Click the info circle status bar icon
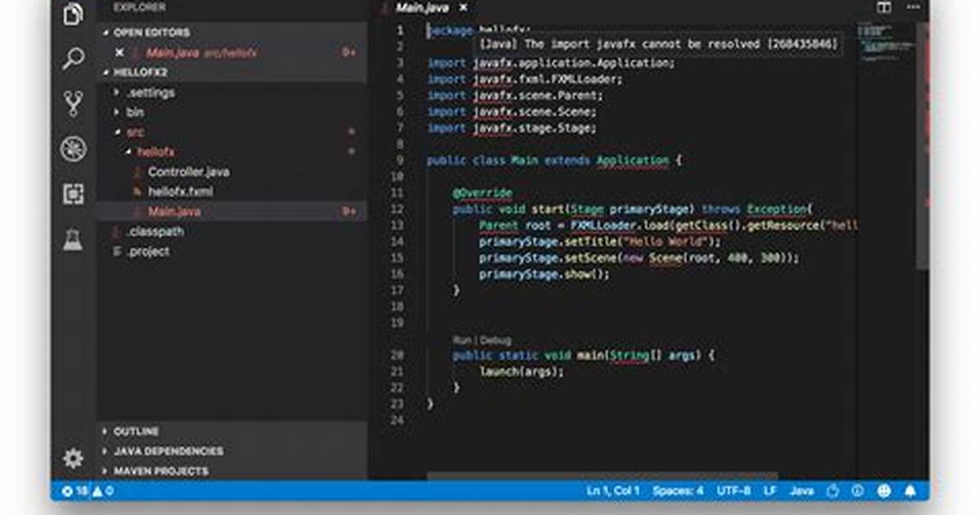Viewport: 980px width, 515px height. pyautogui.click(x=857, y=491)
